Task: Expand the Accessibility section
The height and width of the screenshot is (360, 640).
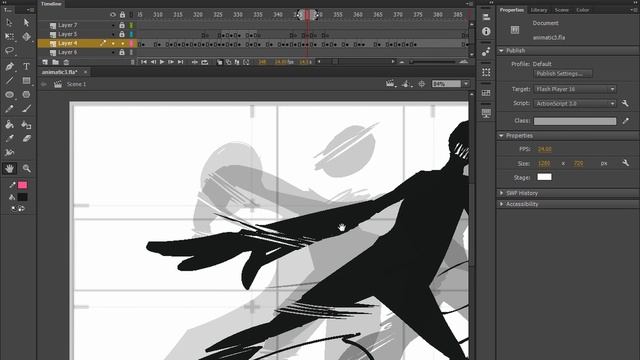Action: [x=501, y=204]
